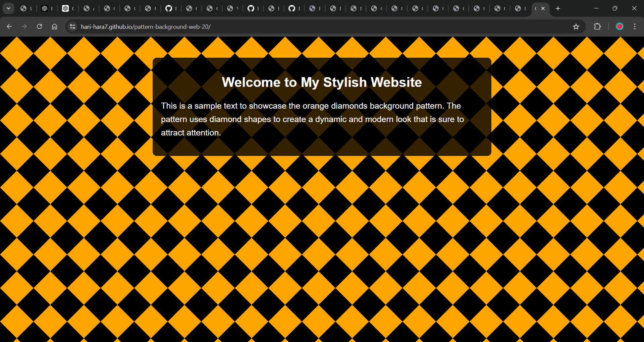Click the sample text paragraph
Screen dimensions: 644x342
coord(312,119)
